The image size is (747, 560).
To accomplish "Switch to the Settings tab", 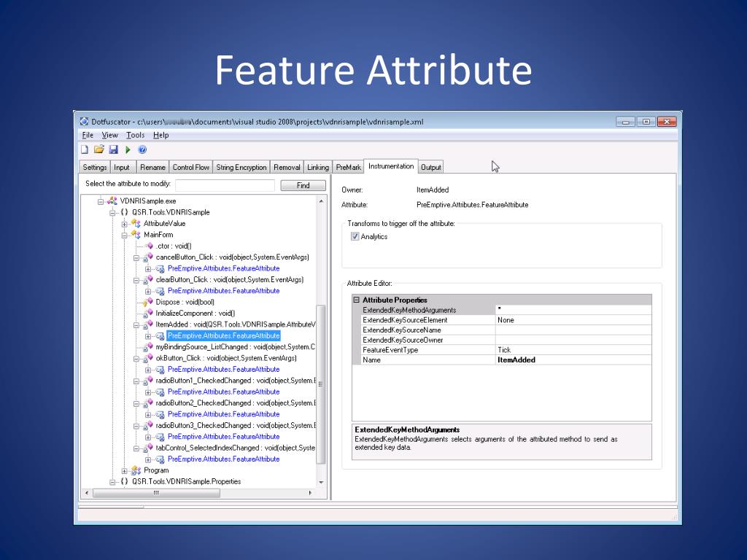I will [95, 167].
